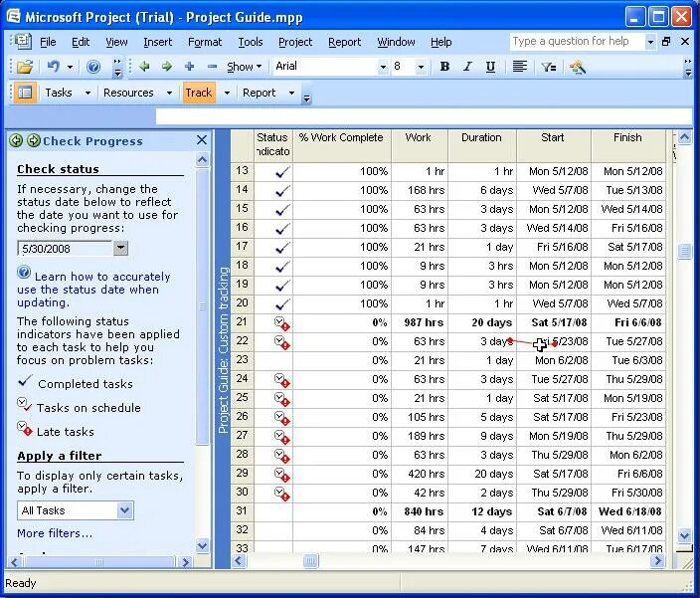Open the Resources guide dropdown arrow
This screenshot has width=700, height=598.
click(169, 93)
